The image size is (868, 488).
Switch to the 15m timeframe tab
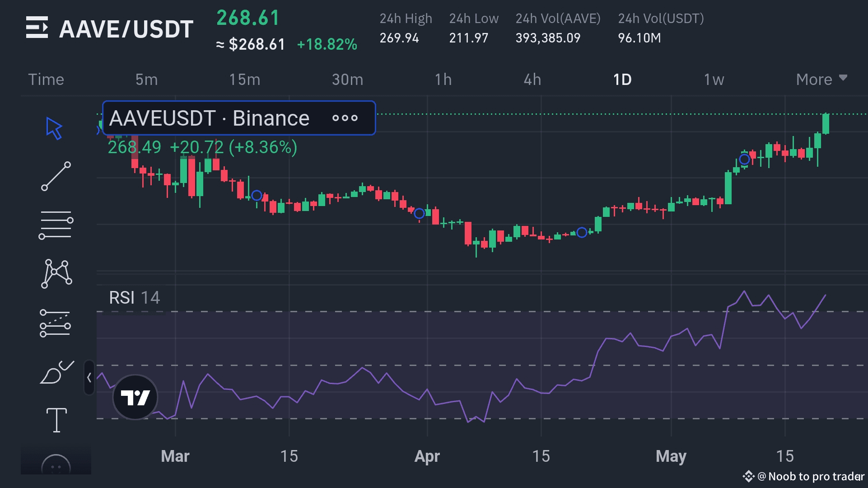(244, 80)
